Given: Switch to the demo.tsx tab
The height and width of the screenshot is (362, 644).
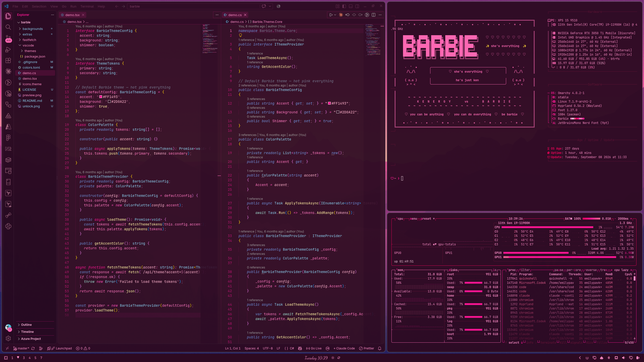Looking at the screenshot, I should [72, 15].
